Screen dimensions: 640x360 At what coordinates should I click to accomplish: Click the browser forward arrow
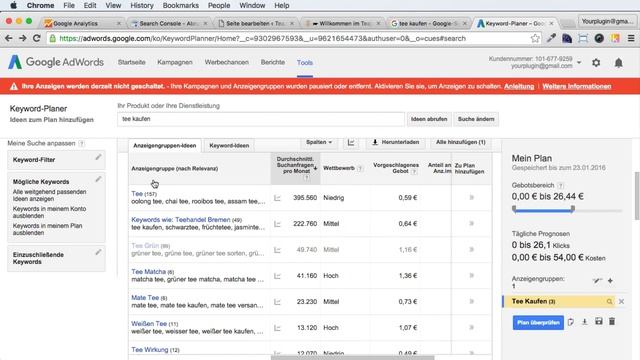tap(22, 38)
